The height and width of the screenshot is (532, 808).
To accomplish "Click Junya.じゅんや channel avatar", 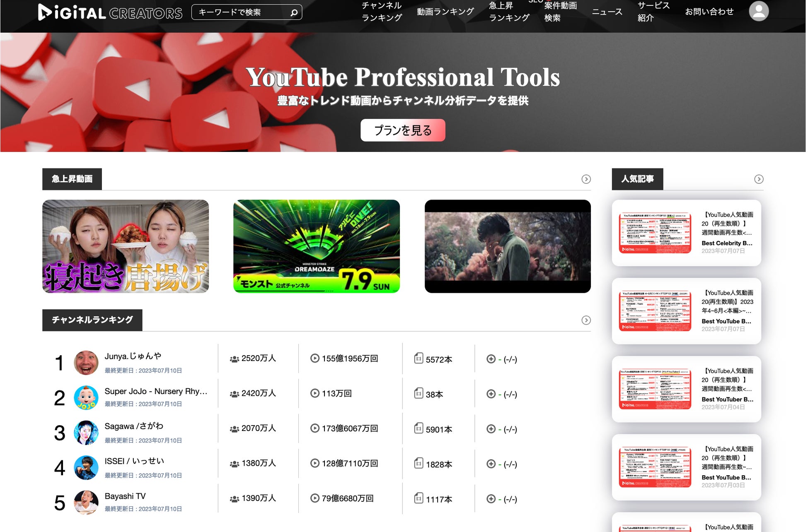I will pos(86,363).
